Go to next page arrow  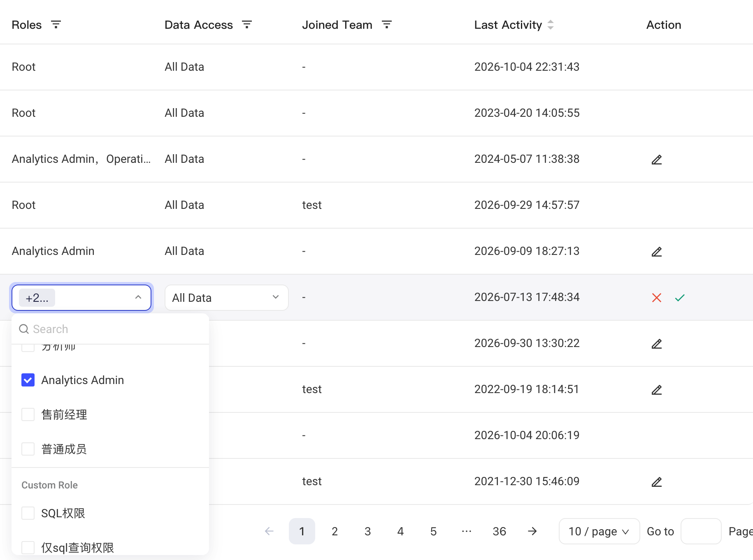tap(532, 531)
